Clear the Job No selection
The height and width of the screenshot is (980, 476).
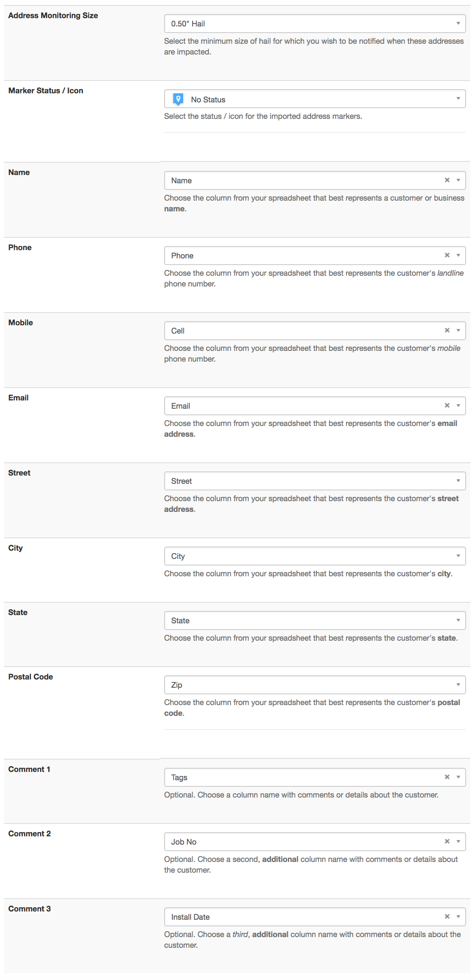[447, 841]
